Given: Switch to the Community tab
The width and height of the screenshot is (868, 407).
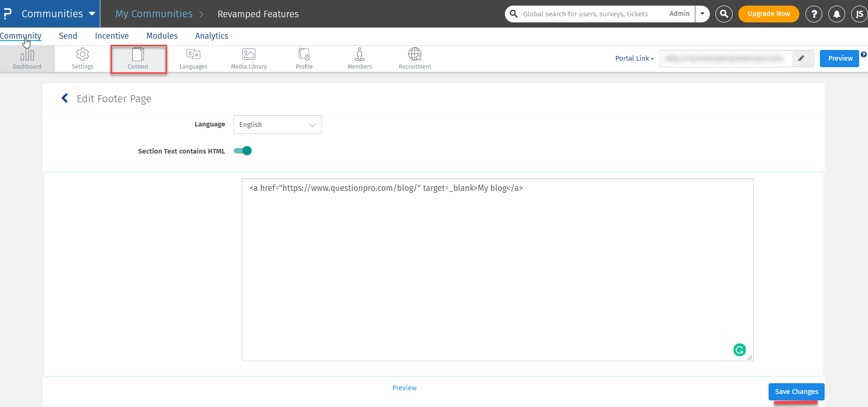Looking at the screenshot, I should pos(21,36).
